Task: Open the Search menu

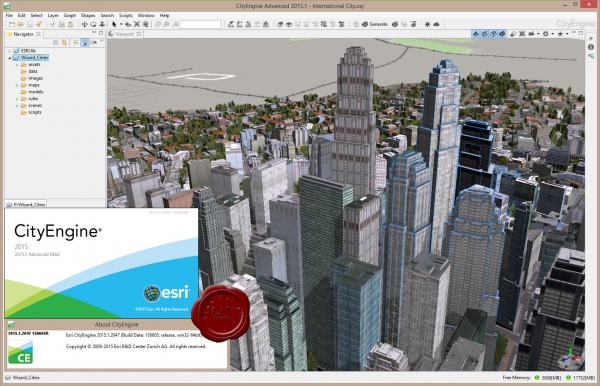Action: (x=107, y=15)
